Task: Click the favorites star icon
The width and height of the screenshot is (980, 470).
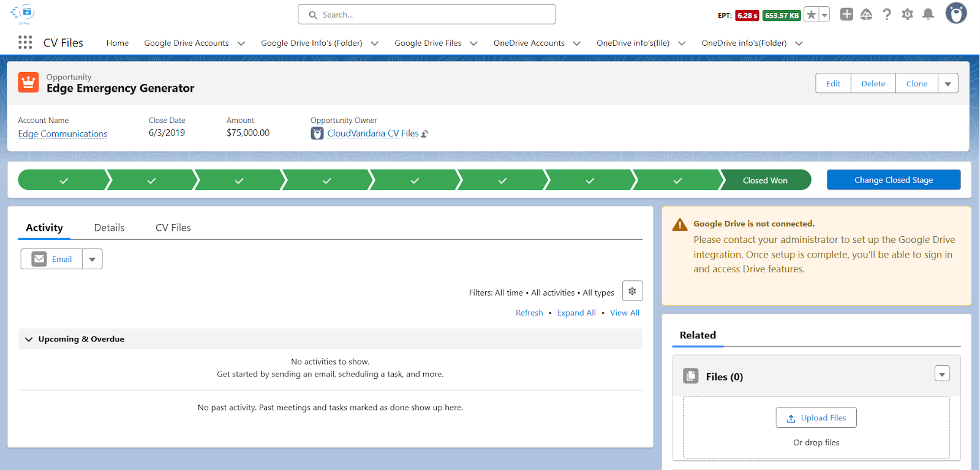Action: (811, 15)
